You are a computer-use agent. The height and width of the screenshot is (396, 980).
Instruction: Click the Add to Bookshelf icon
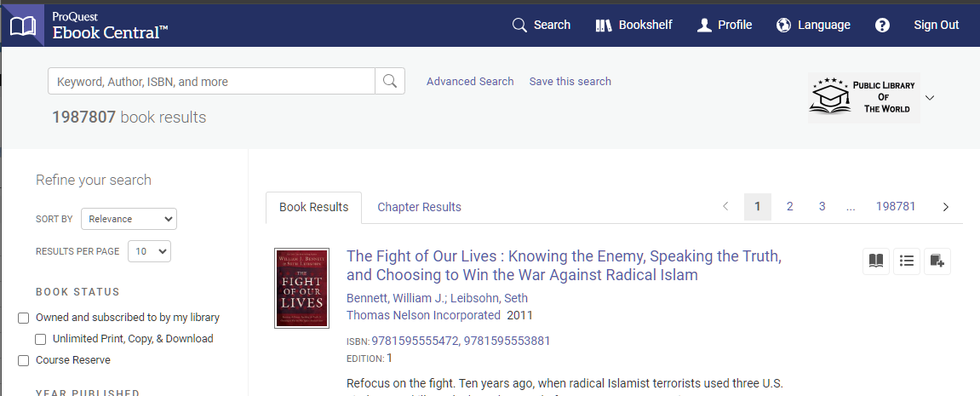[x=937, y=261]
